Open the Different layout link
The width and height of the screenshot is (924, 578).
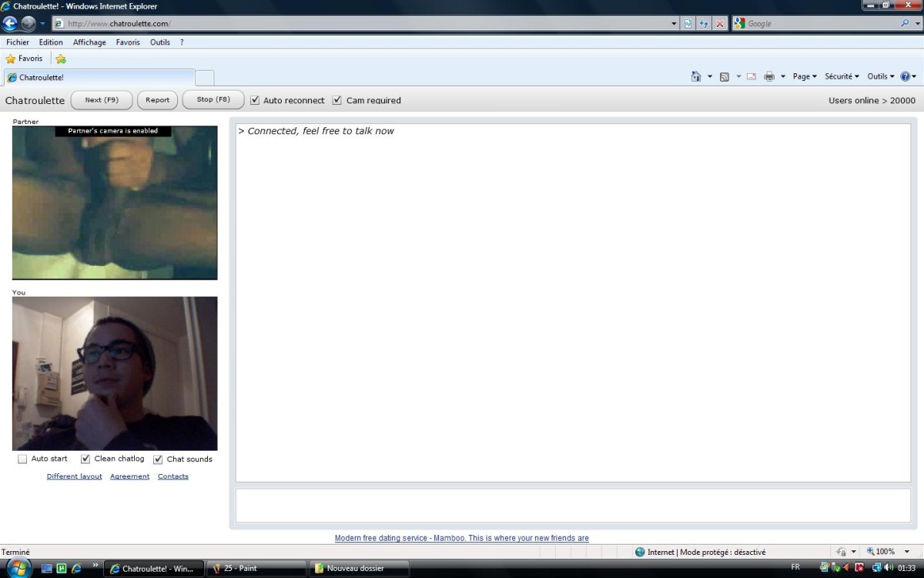tap(75, 476)
